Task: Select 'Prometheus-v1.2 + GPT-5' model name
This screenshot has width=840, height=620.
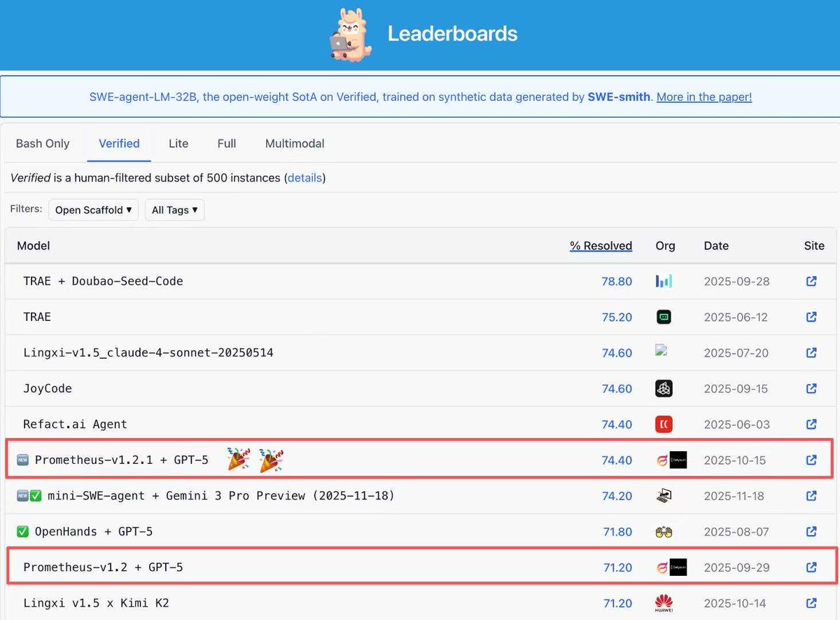Action: (x=103, y=567)
